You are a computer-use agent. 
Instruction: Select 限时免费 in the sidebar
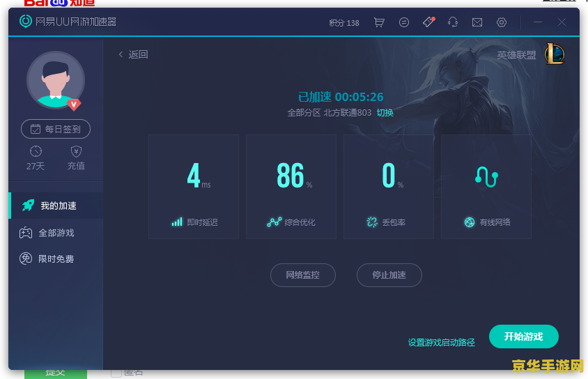click(x=56, y=259)
